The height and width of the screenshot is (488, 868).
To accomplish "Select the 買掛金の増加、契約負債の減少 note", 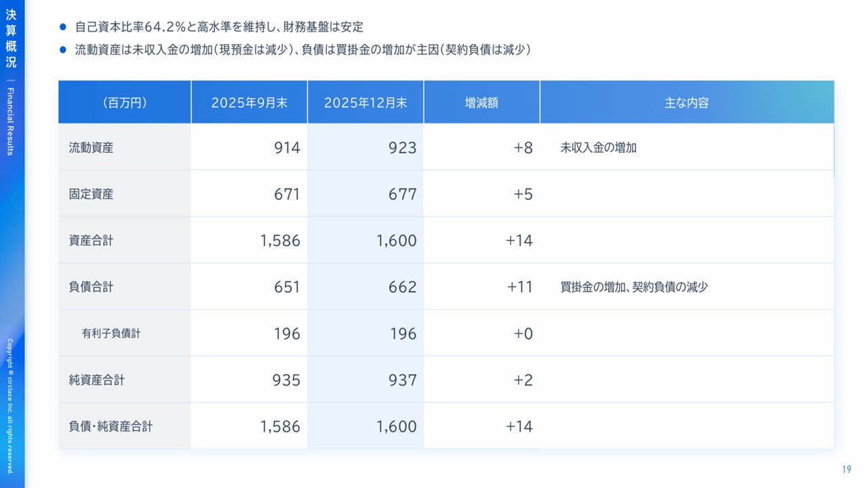I will 633,287.
